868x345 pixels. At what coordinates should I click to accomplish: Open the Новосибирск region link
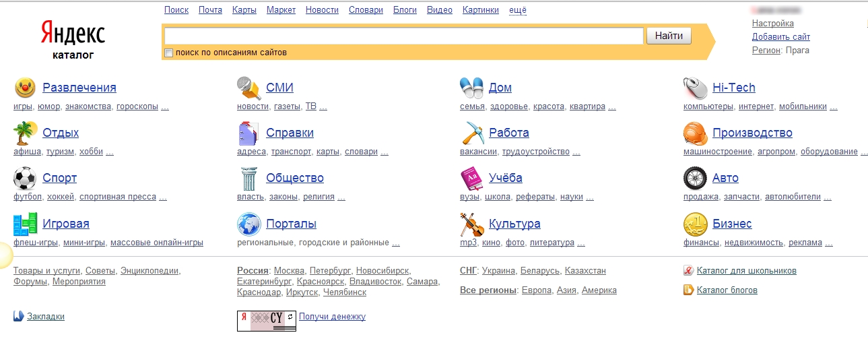pos(382,271)
